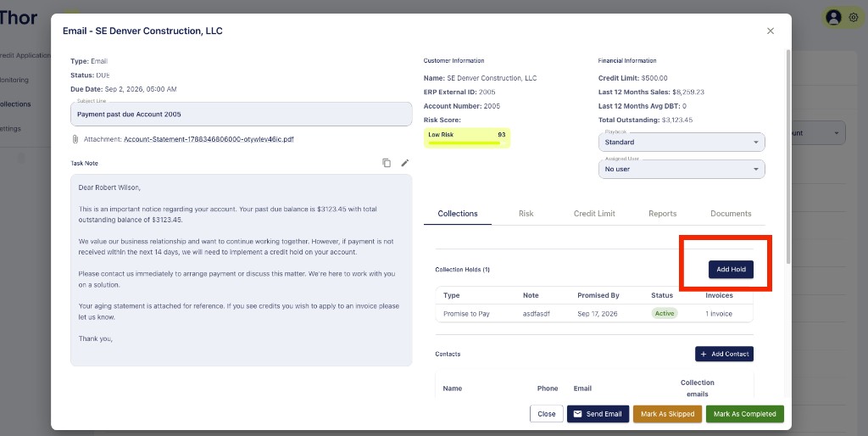Open the Playbook dropdown showing Standard
The height and width of the screenshot is (436, 868).
682,142
